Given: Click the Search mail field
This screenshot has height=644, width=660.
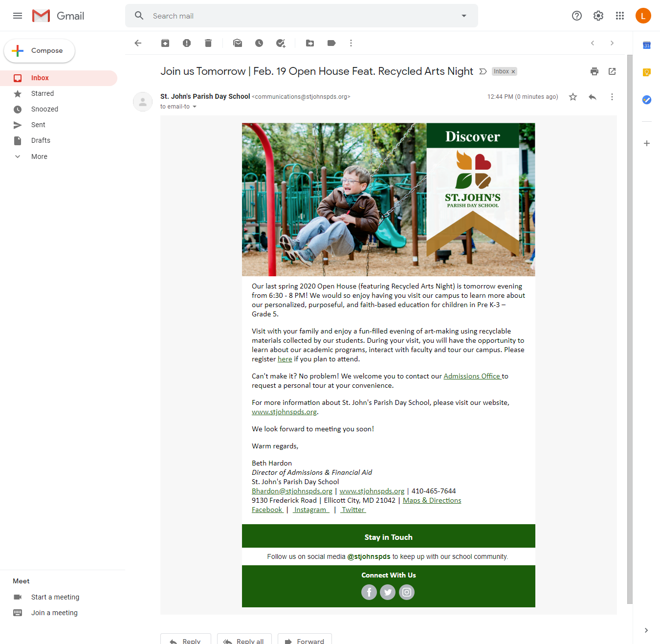Looking at the screenshot, I should [x=302, y=16].
